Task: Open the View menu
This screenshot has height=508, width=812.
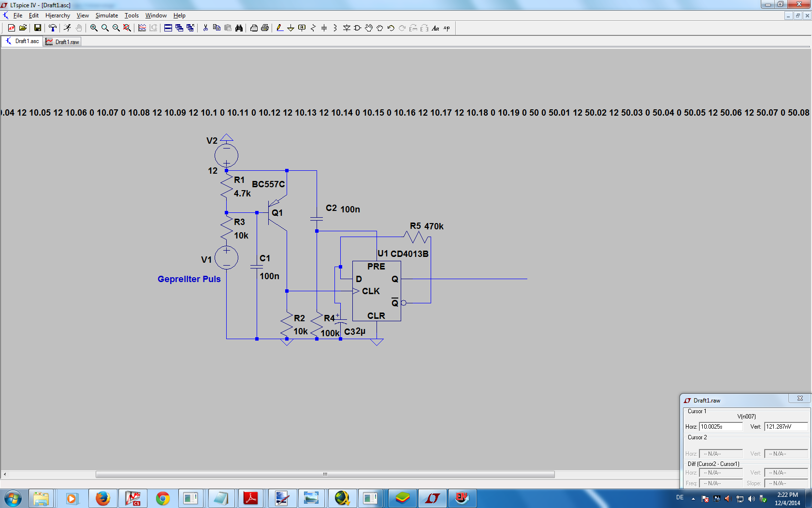Action: pyautogui.click(x=83, y=15)
